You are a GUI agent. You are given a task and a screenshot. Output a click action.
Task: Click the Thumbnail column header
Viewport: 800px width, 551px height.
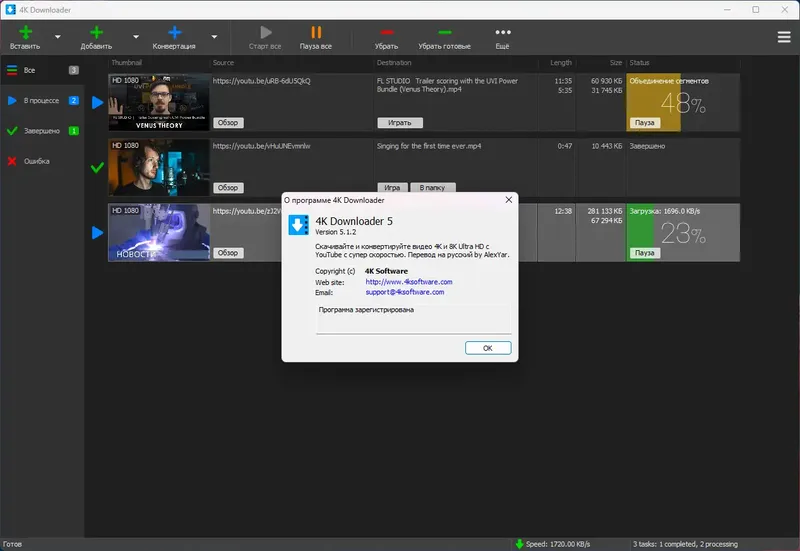pos(127,63)
